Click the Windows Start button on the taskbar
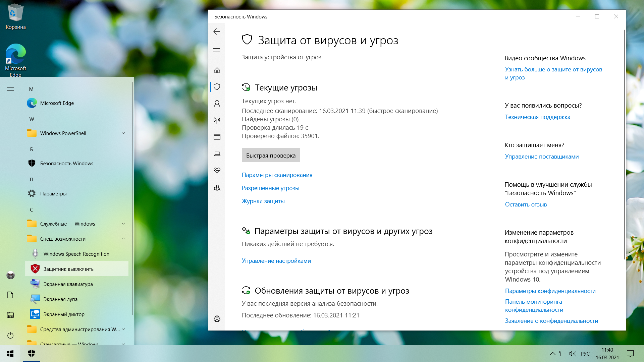The height and width of the screenshot is (362, 644). coord(10,354)
